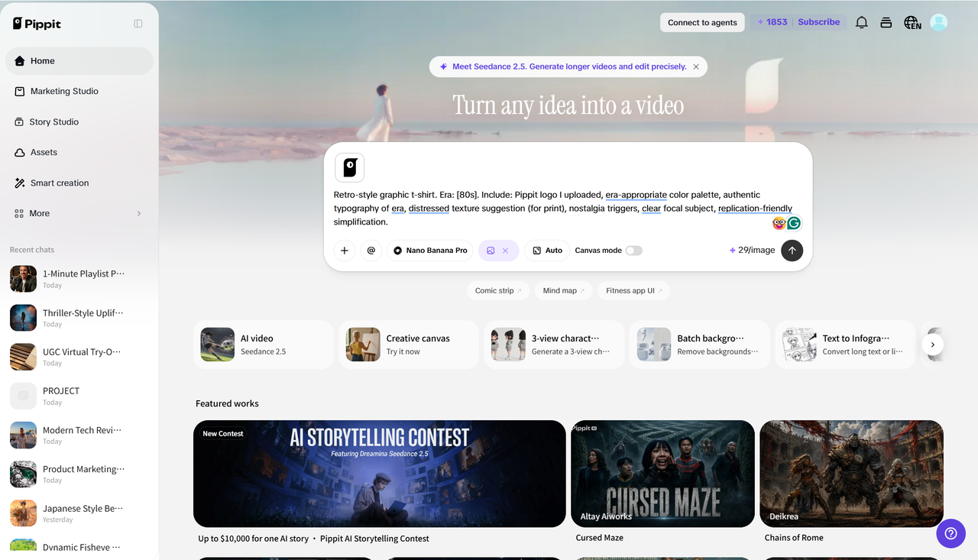Open the Creative canvas card
The width and height of the screenshot is (978, 560).
pos(409,345)
